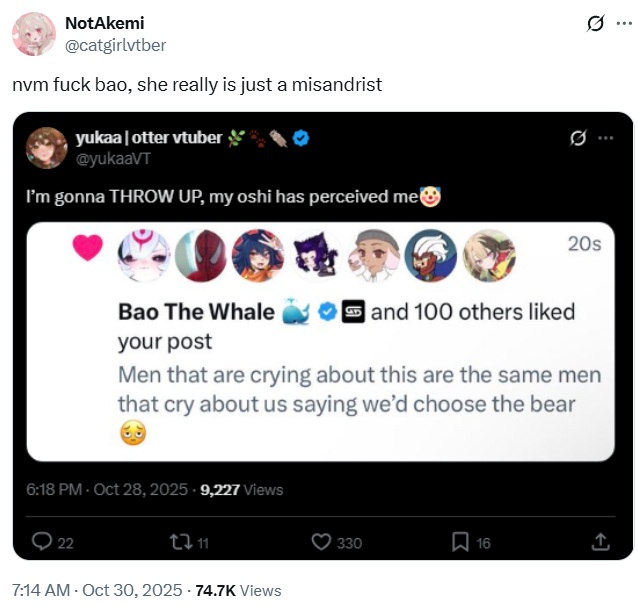Click the Grok icon on NotAkemi's post
The width and height of the screenshot is (638, 606).
click(594, 24)
